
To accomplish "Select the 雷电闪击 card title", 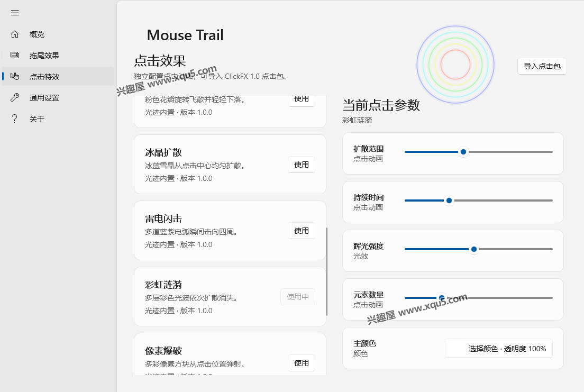I will (163, 218).
